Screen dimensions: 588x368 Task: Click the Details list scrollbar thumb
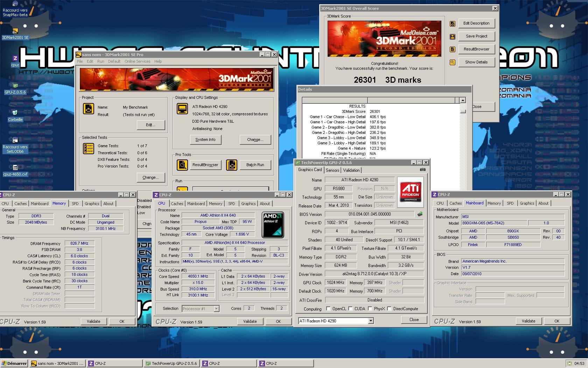coord(463,111)
